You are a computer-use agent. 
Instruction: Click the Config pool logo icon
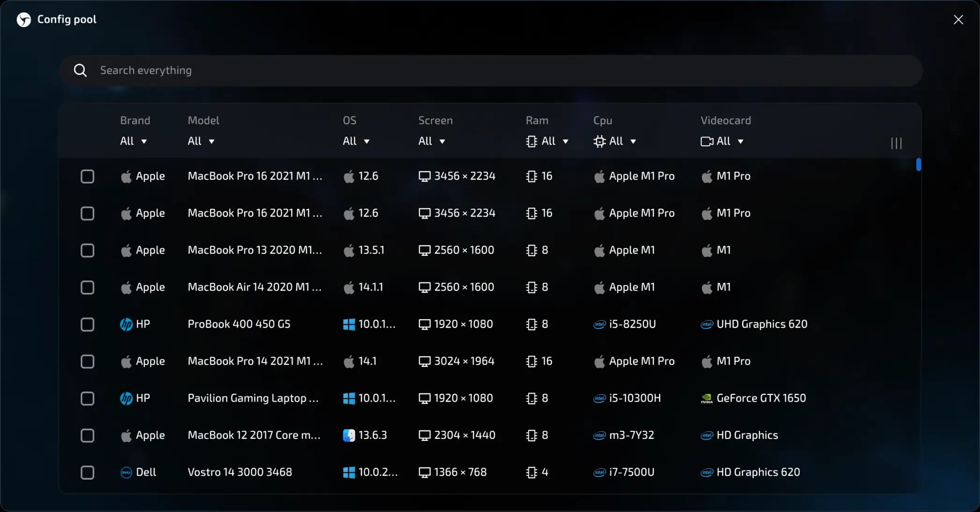[x=23, y=19]
